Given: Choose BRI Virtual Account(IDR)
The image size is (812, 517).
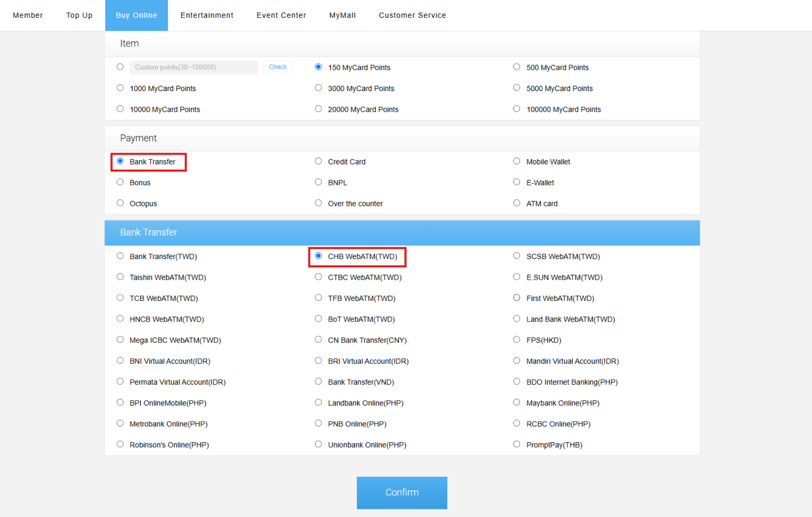Looking at the screenshot, I should [x=318, y=361].
